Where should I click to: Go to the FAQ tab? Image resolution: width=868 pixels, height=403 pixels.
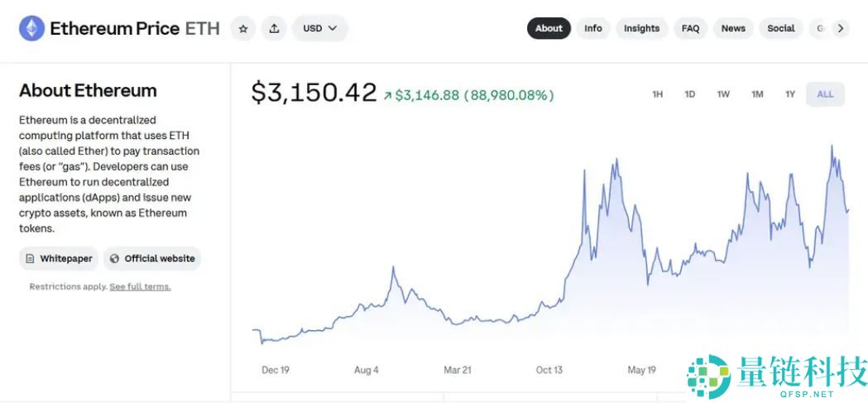point(690,28)
